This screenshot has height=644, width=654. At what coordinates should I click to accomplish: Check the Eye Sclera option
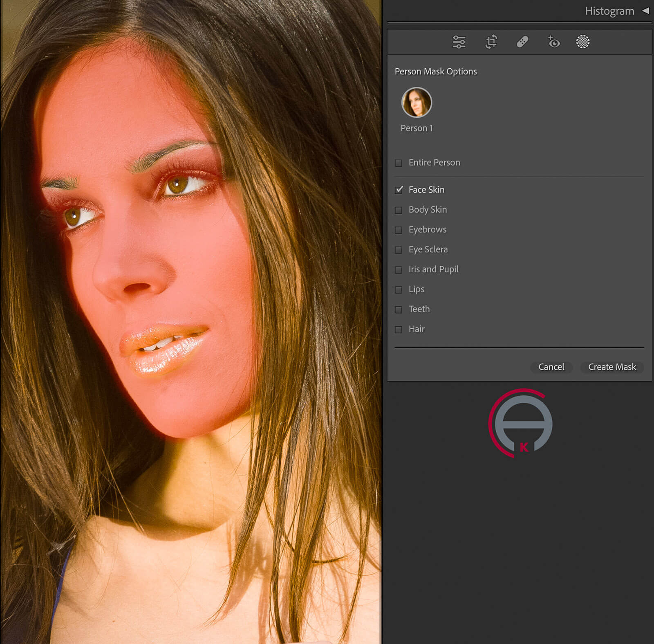click(399, 250)
